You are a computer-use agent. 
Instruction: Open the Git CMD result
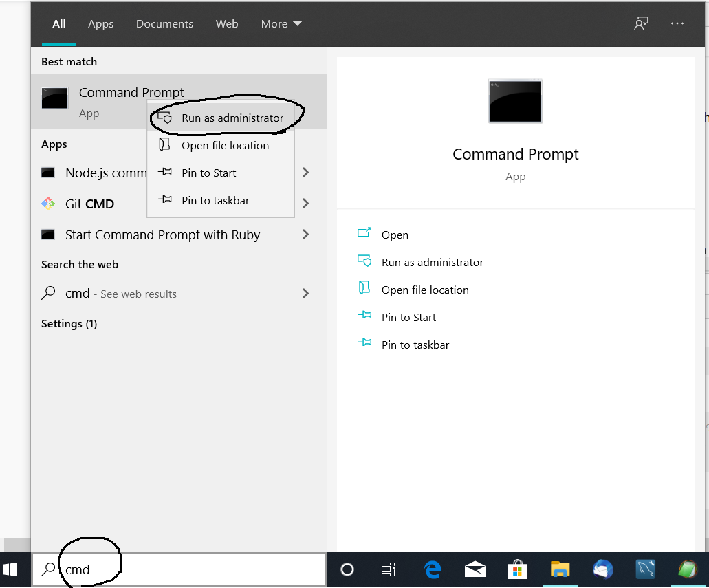coord(89,204)
